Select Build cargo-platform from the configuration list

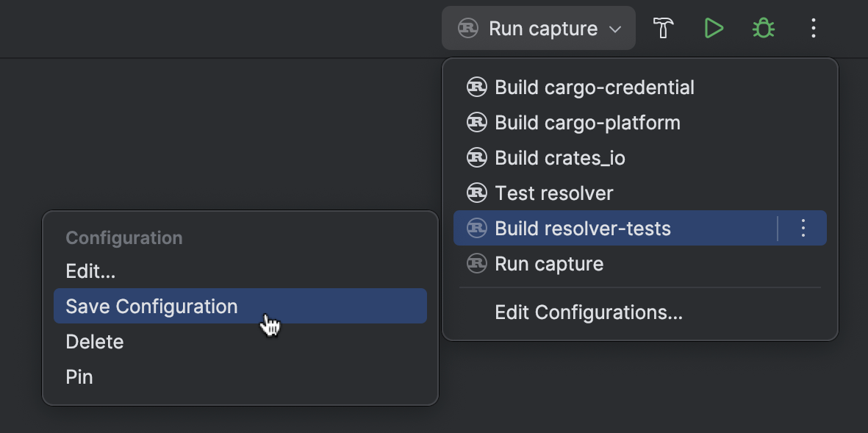588,122
